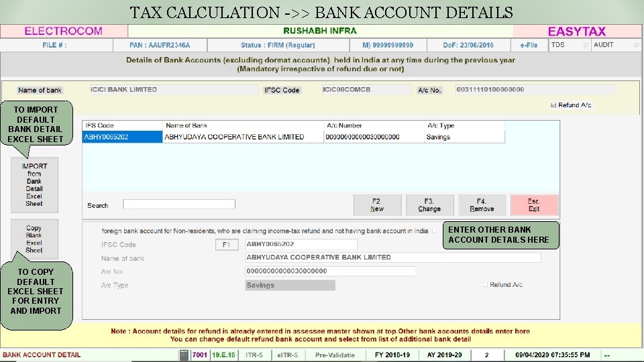Image resolution: width=644 pixels, height=362 pixels.
Task: Click the Savings cell in A/c Type column
Action: pyautogui.click(x=464, y=137)
